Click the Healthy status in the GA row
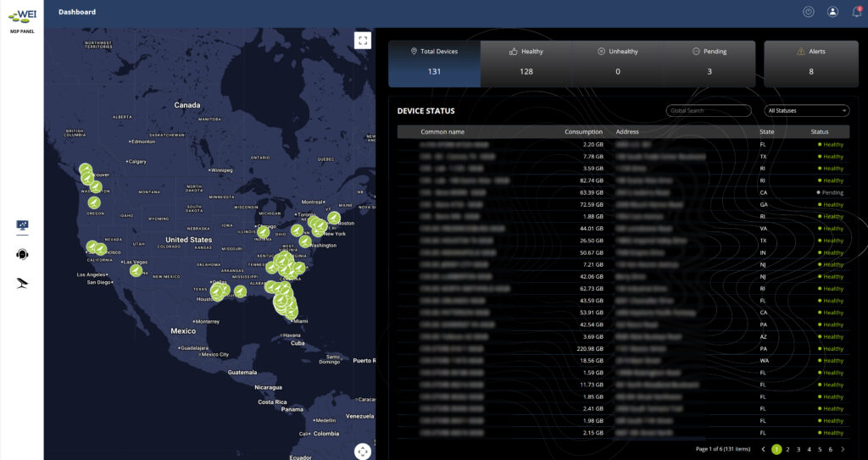The height and width of the screenshot is (460, 868). (831, 205)
